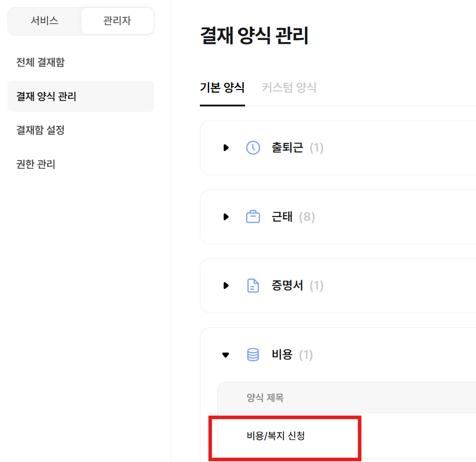Click the 증명서 category title text
This screenshot has width=476, height=462.
coord(287,286)
